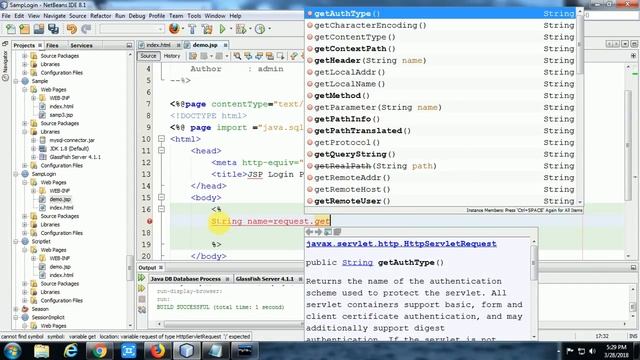
Task: Select demo.jsp under SampLogin Web Pages
Action: pyautogui.click(x=60, y=199)
